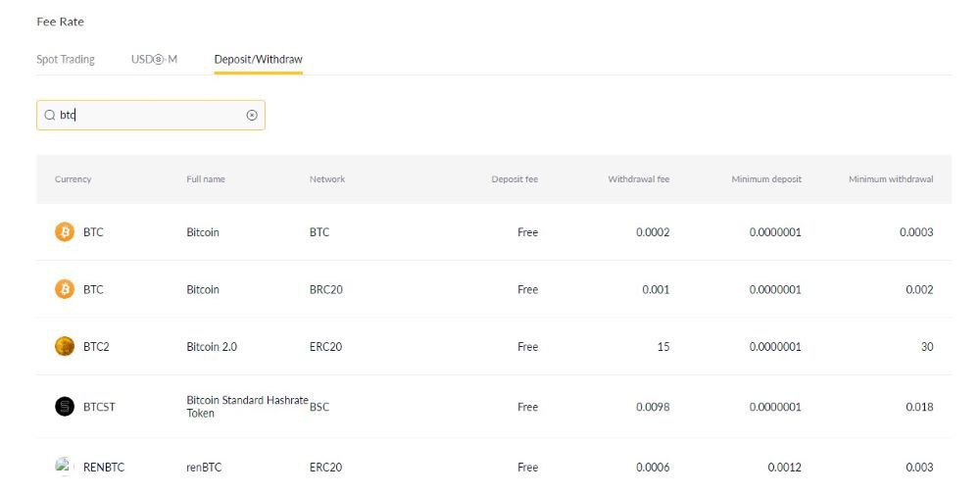Screen dimensions: 980x495
Task: Click the Bitcoin coin icon in BTC network row
Action: pyautogui.click(x=65, y=232)
